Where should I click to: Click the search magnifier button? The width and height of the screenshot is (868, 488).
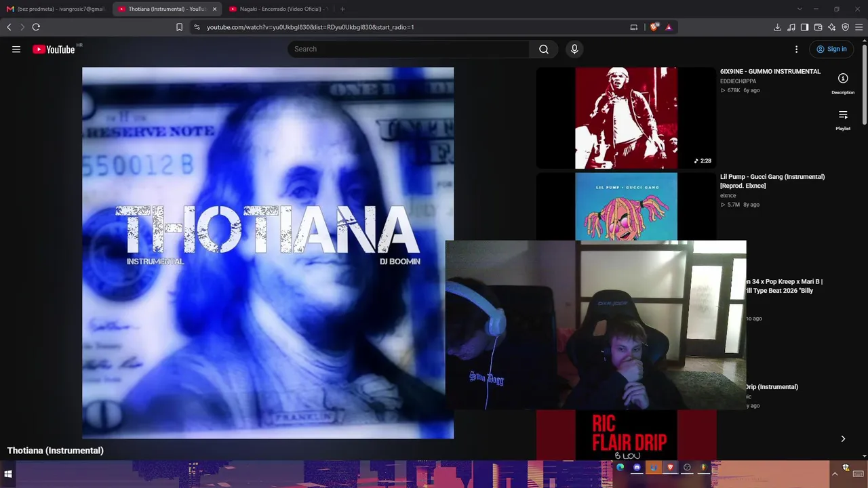544,49
